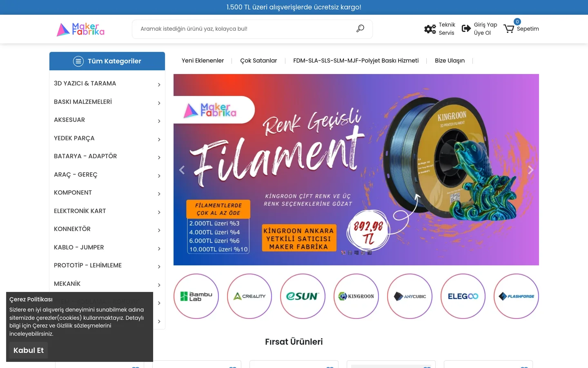Click the Renk Geçişli Filament banner

[356, 170]
